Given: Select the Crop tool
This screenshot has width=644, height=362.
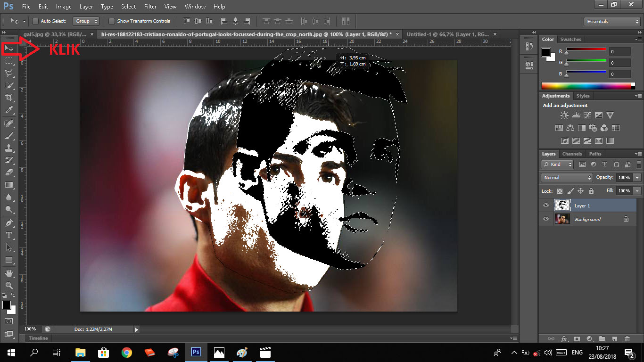Looking at the screenshot, I should (x=9, y=98).
